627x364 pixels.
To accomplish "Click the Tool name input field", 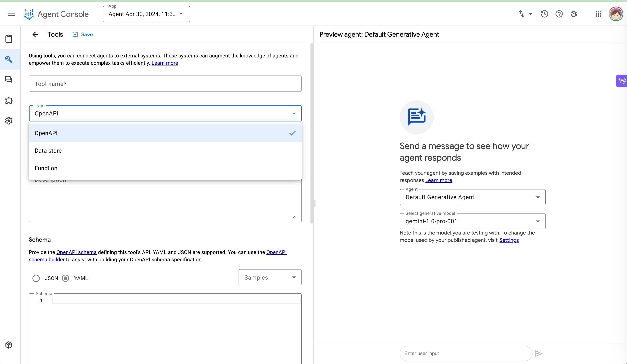I will 165,84.
